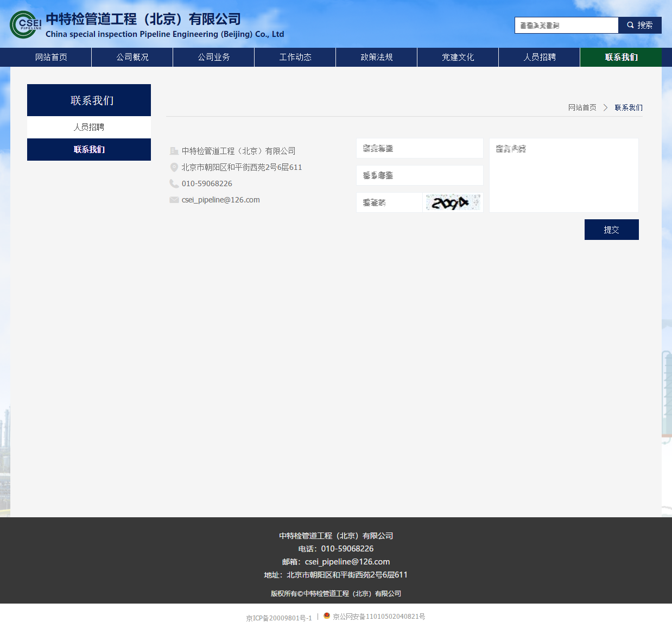
Task: Select 人员招聘 in the left sidebar
Action: pyautogui.click(x=89, y=127)
